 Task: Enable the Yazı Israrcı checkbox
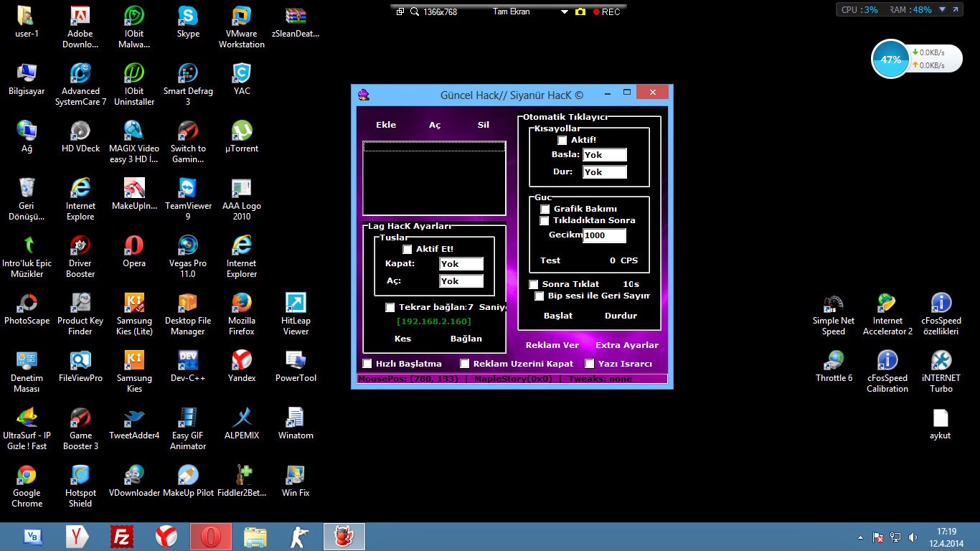coord(590,364)
